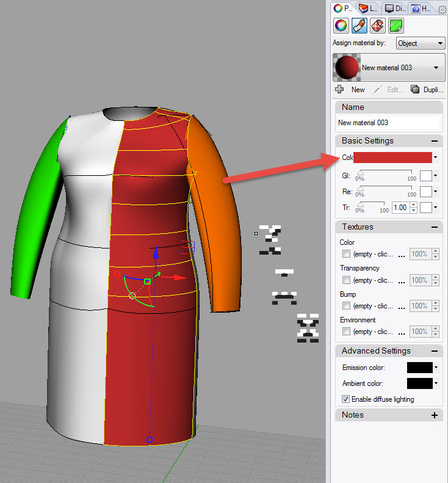Switch to the Display tab

tap(396, 9)
